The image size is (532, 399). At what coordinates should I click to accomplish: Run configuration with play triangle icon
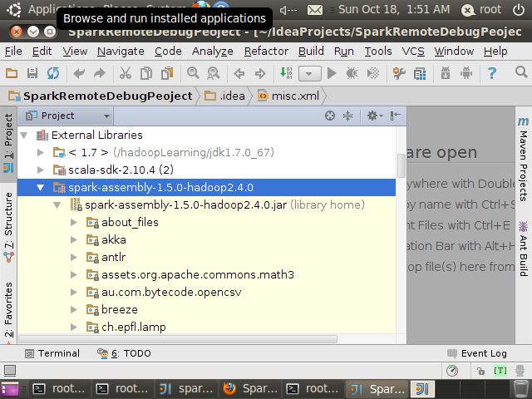pyautogui.click(x=332, y=73)
